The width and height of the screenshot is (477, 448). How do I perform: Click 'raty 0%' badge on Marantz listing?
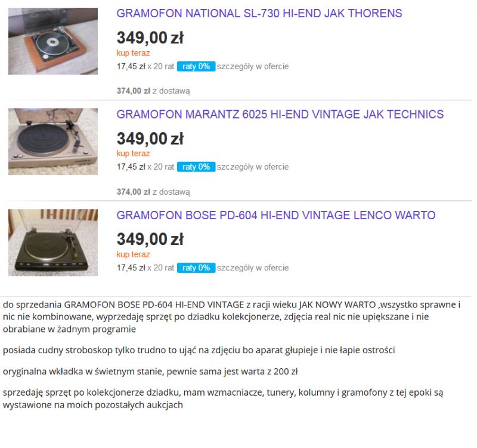tap(196, 167)
